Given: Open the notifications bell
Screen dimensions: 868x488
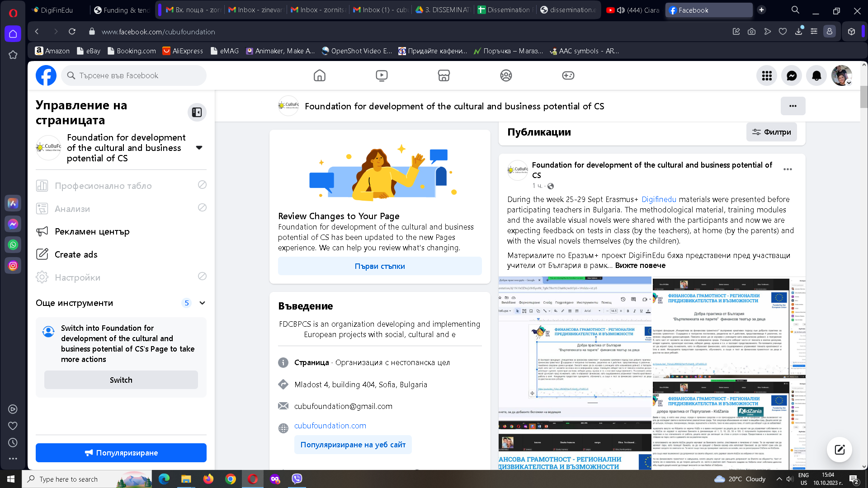Looking at the screenshot, I should coord(816,75).
